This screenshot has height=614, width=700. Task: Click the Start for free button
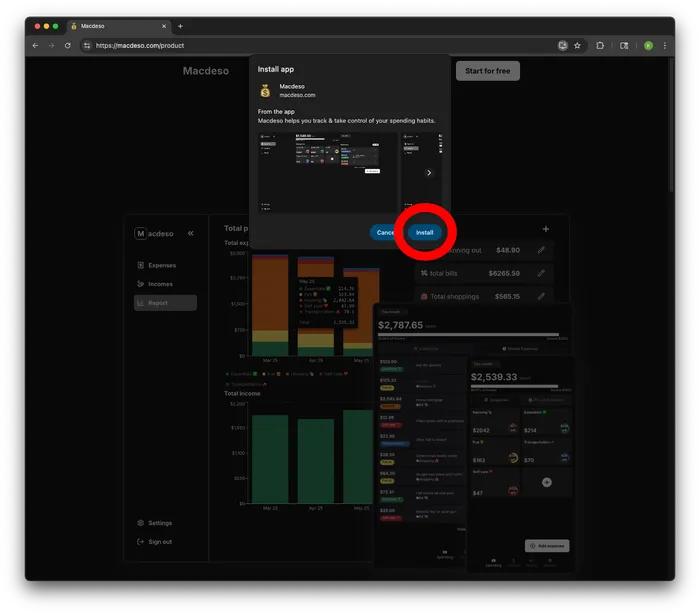tap(488, 71)
